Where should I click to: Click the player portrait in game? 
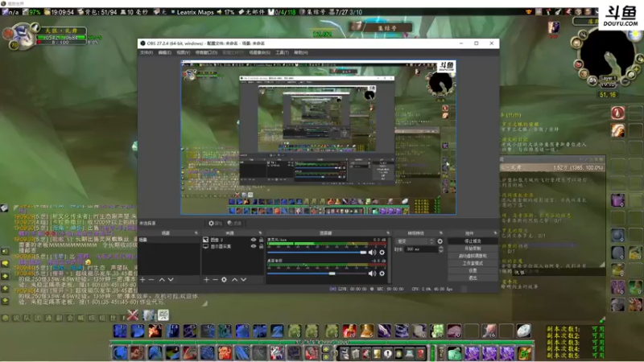(x=22, y=36)
